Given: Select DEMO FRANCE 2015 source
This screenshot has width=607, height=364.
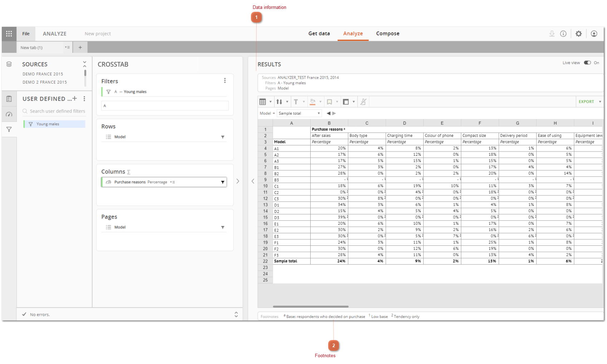Looking at the screenshot, I should (43, 74).
